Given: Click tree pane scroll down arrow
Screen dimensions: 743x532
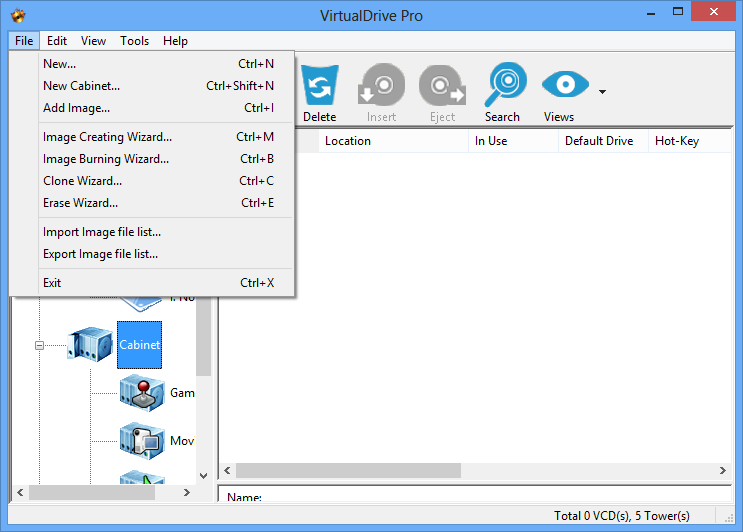Looking at the screenshot, I should coord(203,476).
